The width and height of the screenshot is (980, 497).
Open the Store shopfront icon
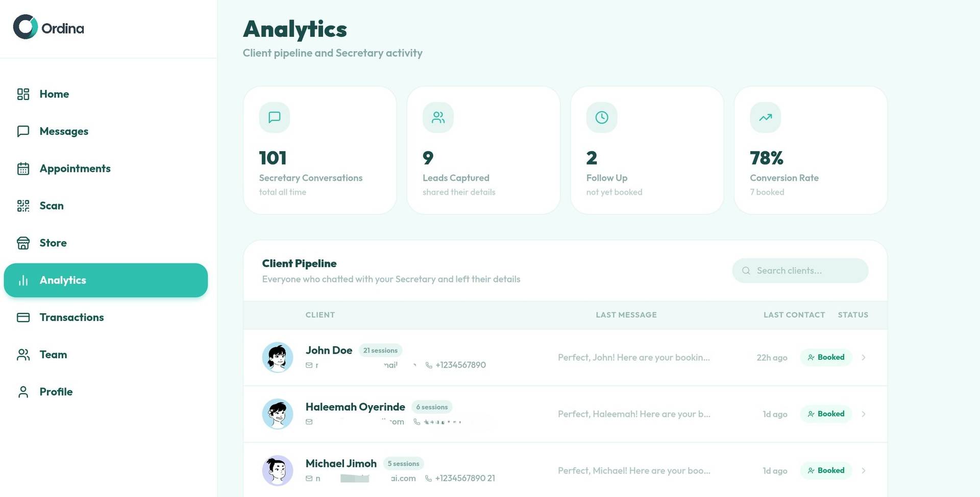pyautogui.click(x=23, y=243)
